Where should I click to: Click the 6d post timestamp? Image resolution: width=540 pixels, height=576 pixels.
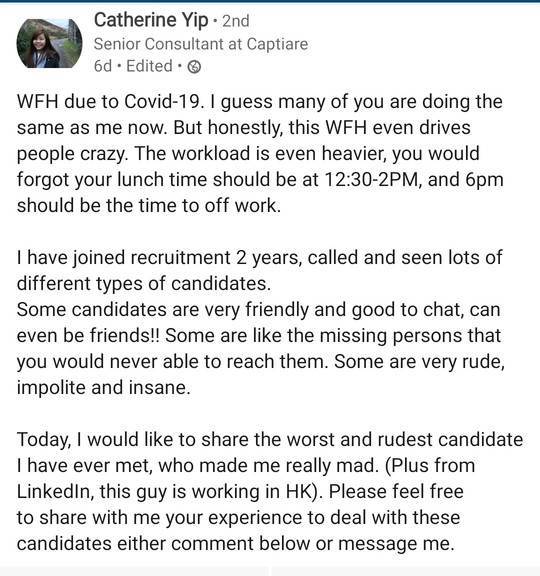(x=103, y=66)
